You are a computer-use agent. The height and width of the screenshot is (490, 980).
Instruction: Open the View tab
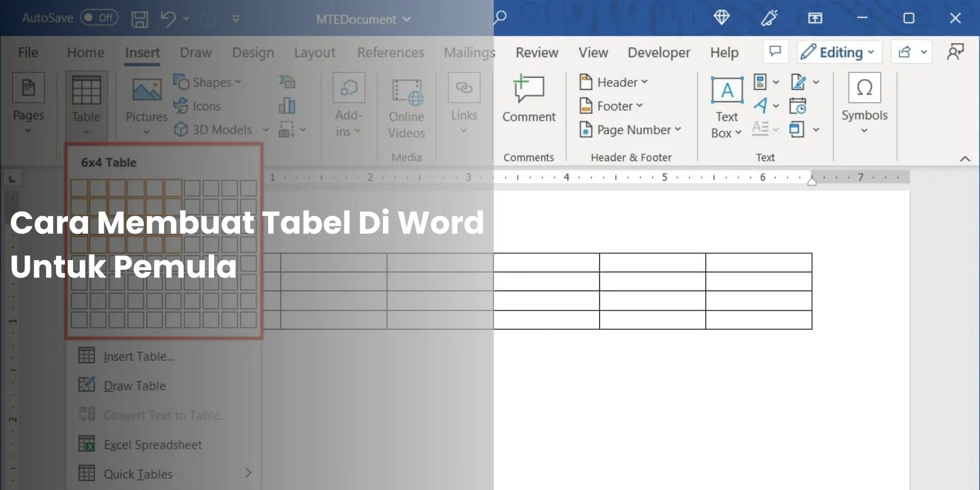pyautogui.click(x=593, y=53)
